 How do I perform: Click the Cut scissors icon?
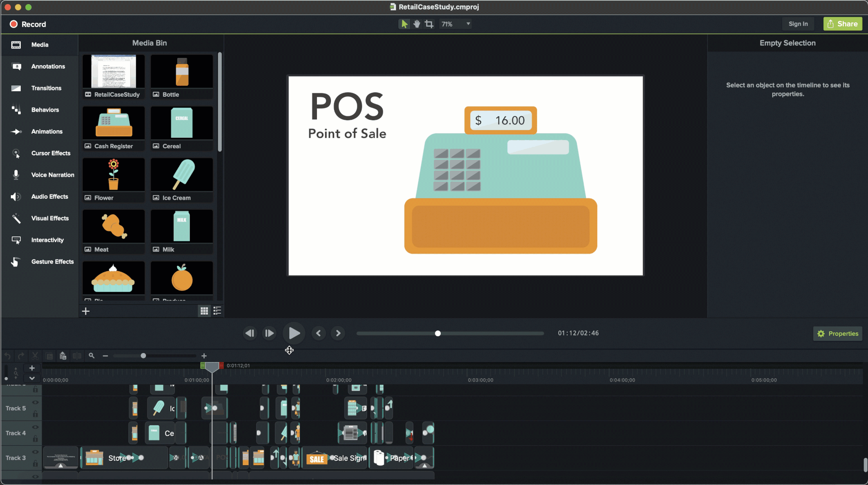(x=35, y=356)
